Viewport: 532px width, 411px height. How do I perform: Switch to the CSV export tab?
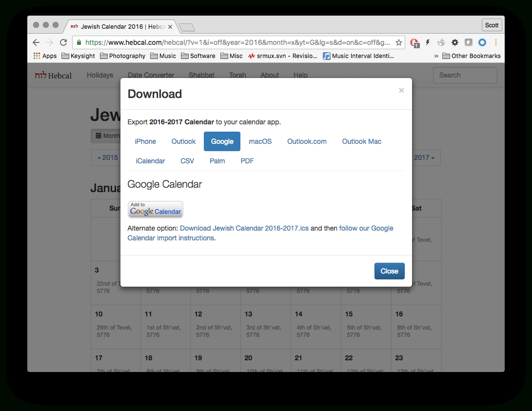click(187, 161)
